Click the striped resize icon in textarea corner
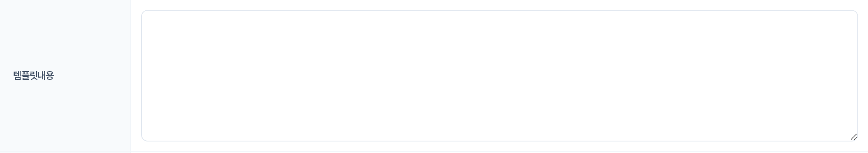 [853, 137]
